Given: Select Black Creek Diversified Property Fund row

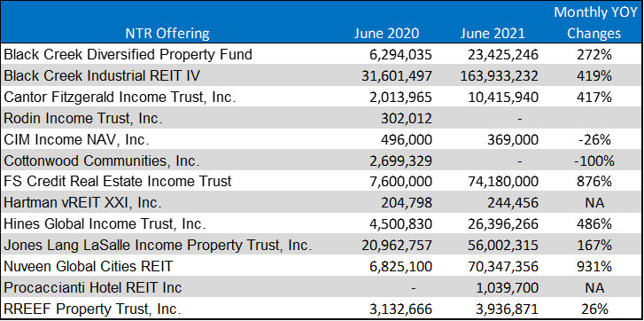Looking at the screenshot, I should pyautogui.click(x=322, y=54).
